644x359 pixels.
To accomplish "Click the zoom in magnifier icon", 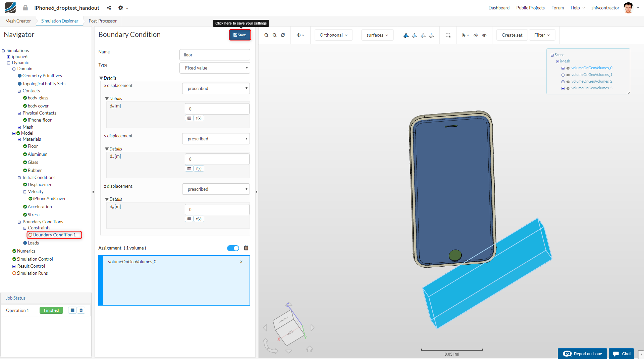I will pyautogui.click(x=266, y=35).
